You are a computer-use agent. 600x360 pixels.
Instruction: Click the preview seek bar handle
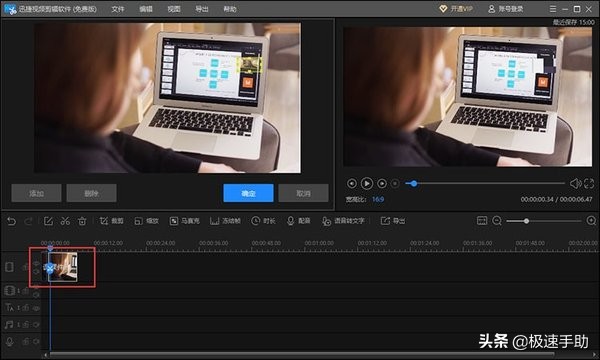click(414, 184)
